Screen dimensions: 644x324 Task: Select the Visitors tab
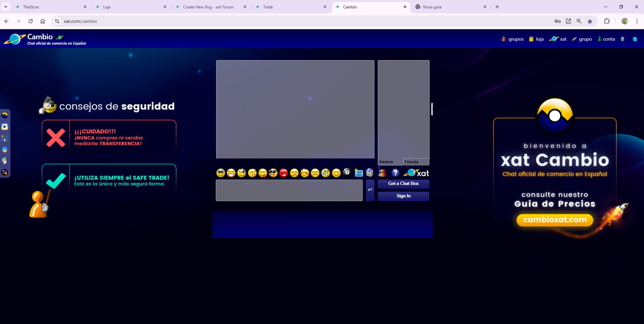[390, 162]
